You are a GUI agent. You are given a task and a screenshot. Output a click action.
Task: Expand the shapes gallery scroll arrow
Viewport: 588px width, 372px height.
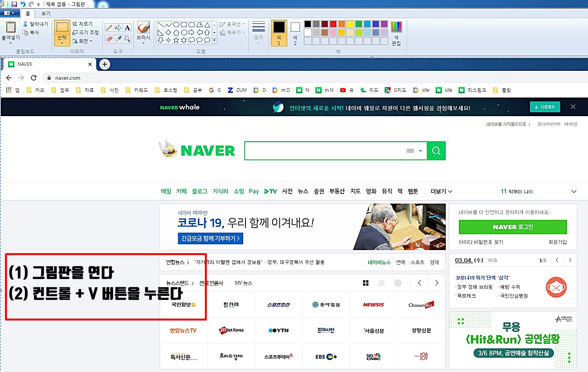pos(214,40)
